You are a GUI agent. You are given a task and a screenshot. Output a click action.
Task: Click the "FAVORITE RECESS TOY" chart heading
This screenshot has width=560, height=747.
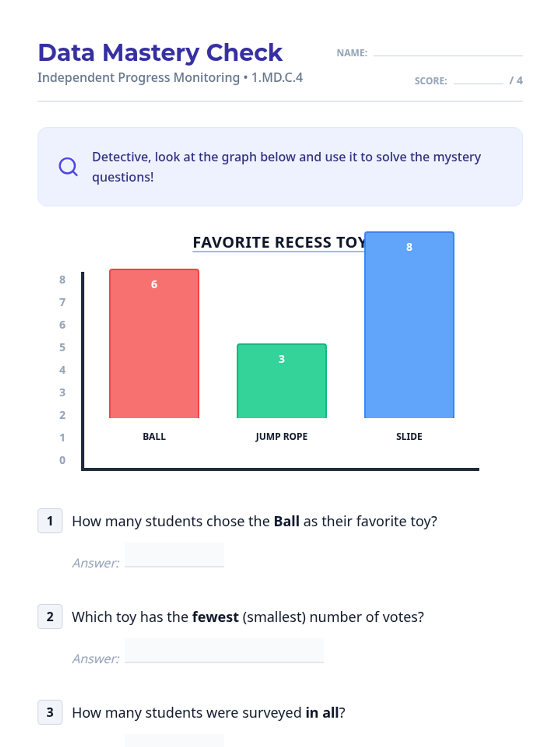pyautogui.click(x=279, y=242)
